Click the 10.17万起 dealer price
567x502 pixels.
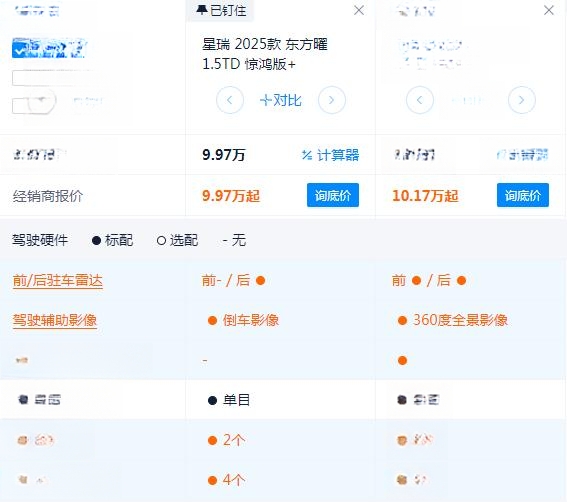tap(425, 196)
